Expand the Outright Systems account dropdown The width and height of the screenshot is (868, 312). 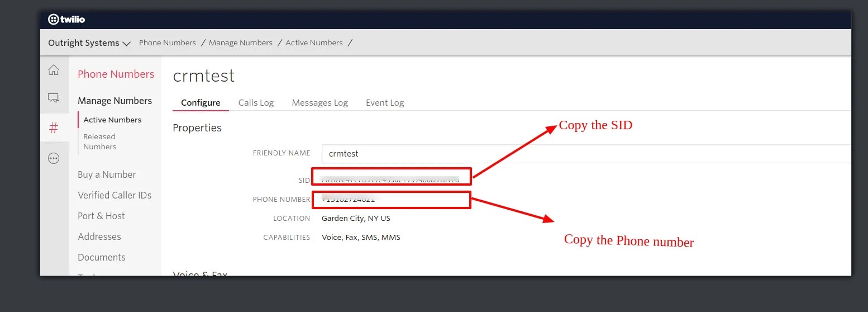[x=89, y=43]
